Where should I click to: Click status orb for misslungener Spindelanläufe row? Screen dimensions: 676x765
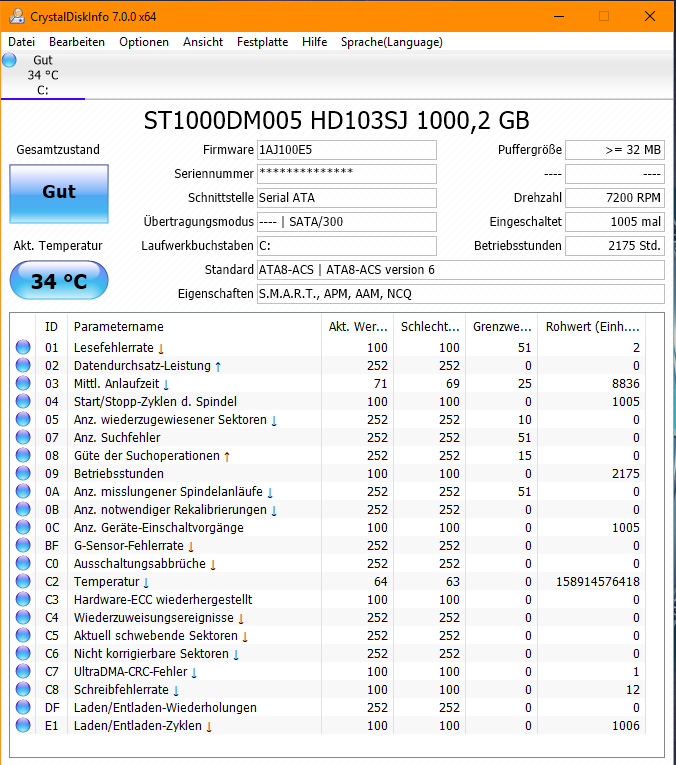coord(23,491)
